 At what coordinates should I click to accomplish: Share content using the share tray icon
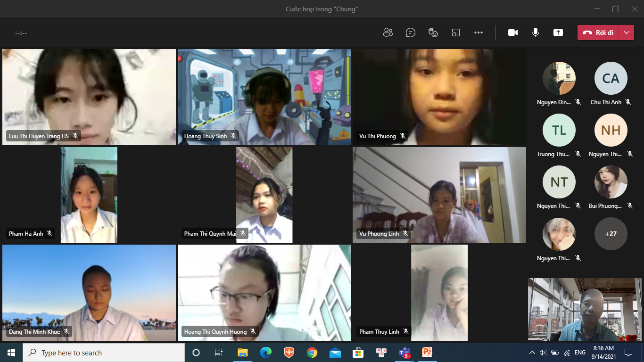coord(558,33)
